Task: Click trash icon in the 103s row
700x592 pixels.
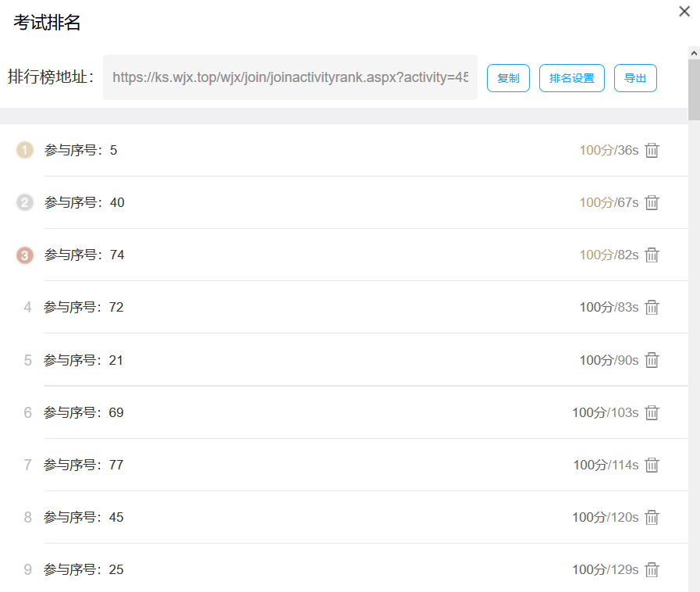Action: [x=652, y=412]
